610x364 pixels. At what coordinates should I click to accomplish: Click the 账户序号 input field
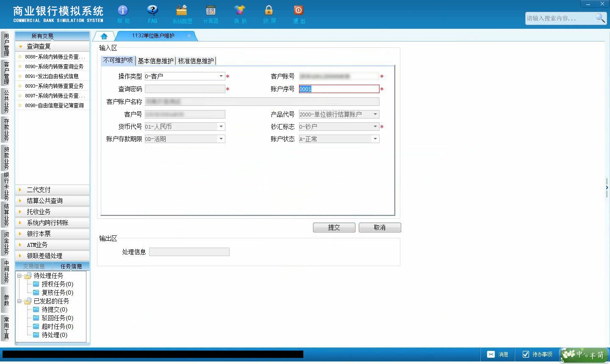click(339, 89)
